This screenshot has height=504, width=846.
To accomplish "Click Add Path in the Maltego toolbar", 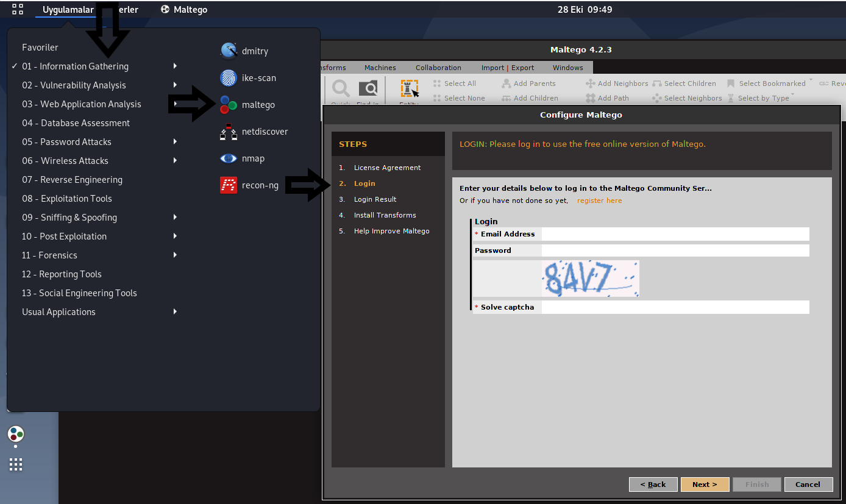I will point(607,98).
